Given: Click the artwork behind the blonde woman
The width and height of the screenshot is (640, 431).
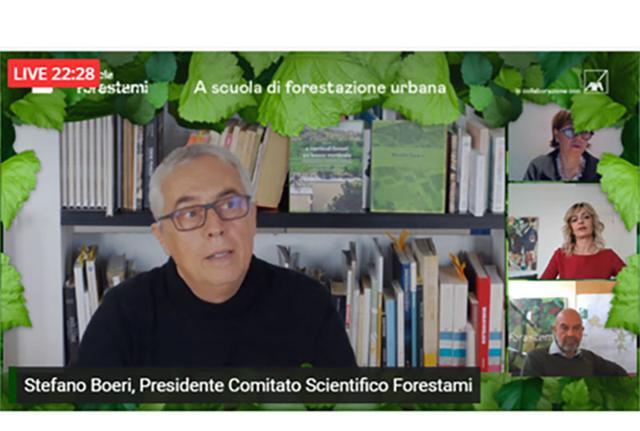Looking at the screenshot, I should point(523,244).
